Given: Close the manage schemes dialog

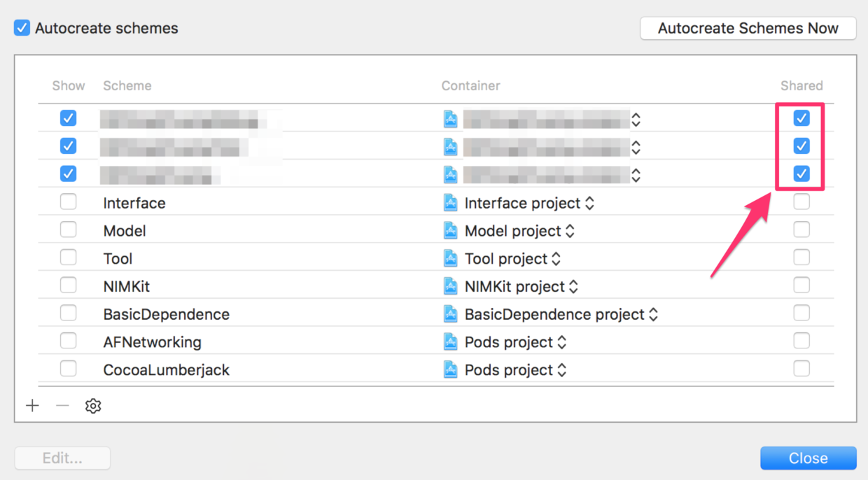Looking at the screenshot, I should click(808, 458).
